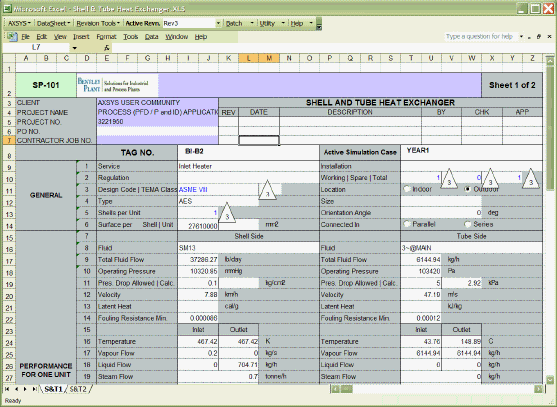Click the Revision Tools toolbar button

98,23
